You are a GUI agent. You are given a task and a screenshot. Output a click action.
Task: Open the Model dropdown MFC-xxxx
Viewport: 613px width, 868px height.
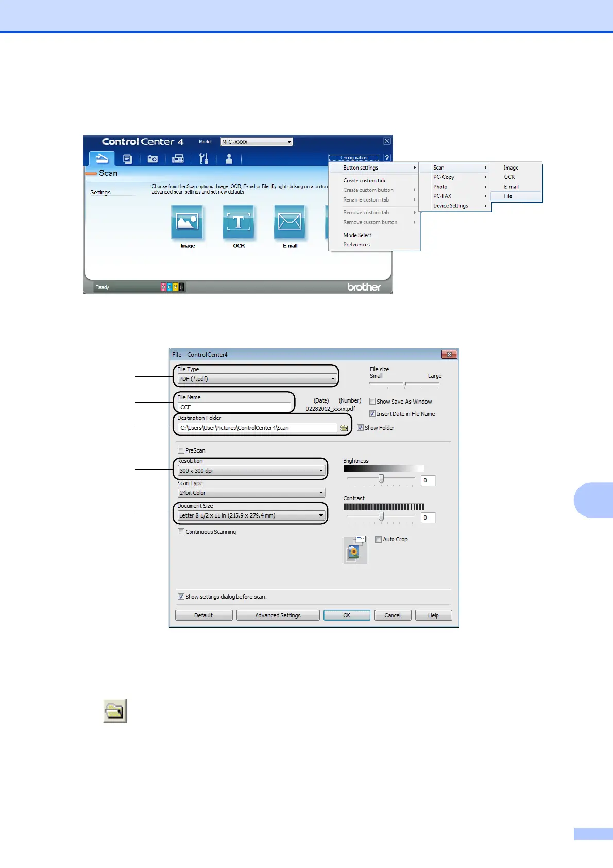click(257, 142)
